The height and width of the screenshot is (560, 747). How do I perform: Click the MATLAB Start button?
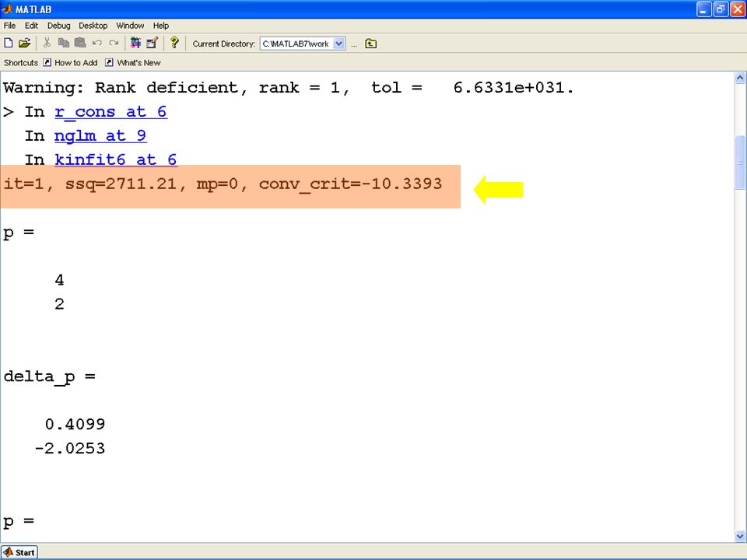coord(19,552)
